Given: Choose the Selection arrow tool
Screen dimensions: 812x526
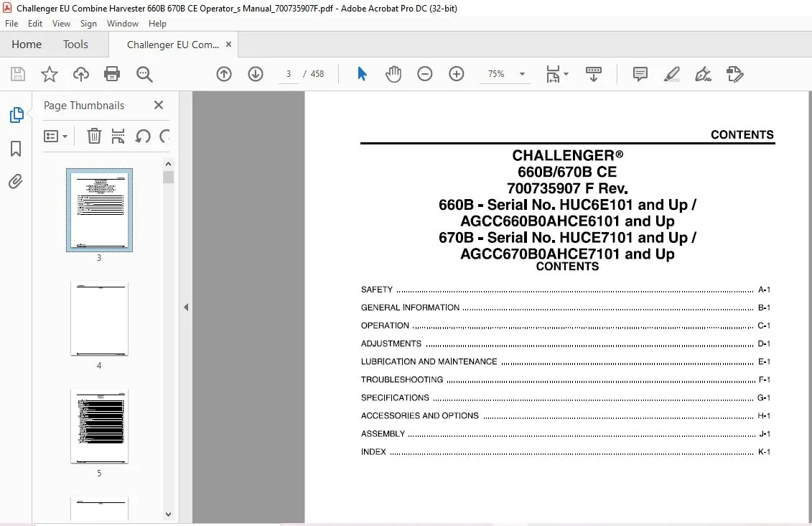Looking at the screenshot, I should tap(362, 74).
